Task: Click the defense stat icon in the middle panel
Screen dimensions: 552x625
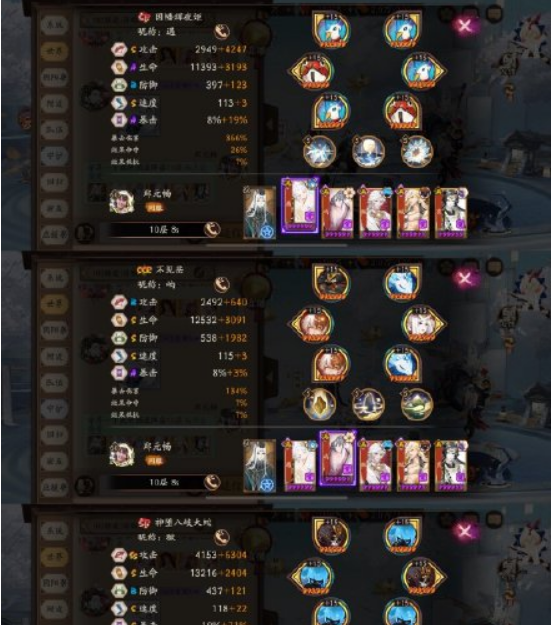Action: click(x=119, y=338)
